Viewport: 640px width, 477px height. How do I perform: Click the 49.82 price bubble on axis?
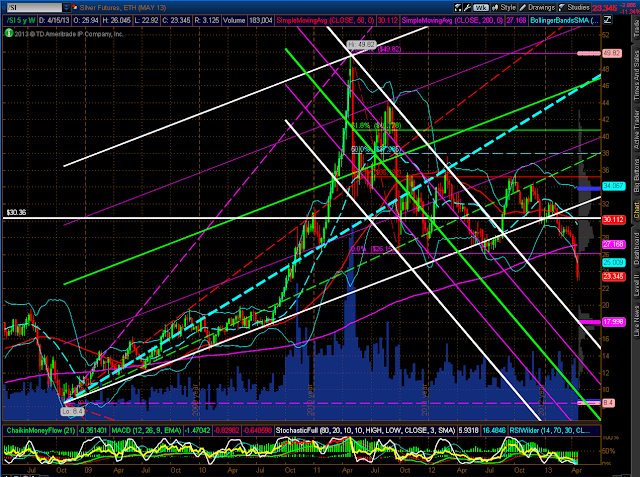[612, 53]
